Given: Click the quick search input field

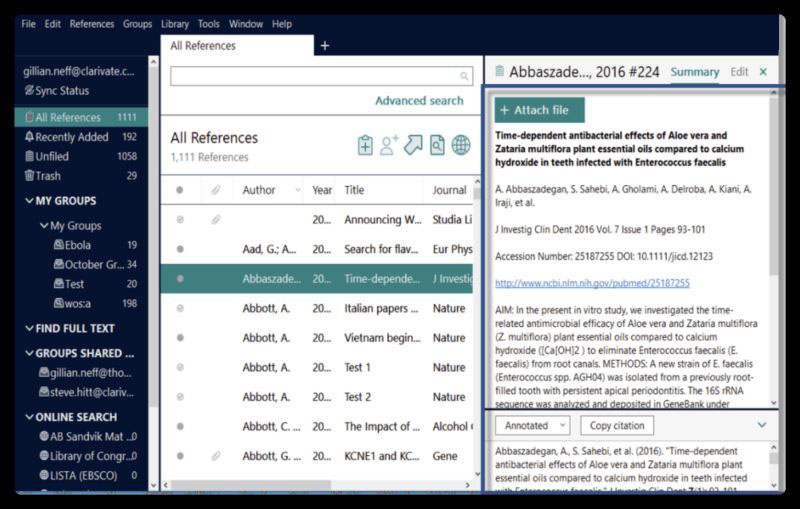Looking at the screenshot, I should (321, 77).
